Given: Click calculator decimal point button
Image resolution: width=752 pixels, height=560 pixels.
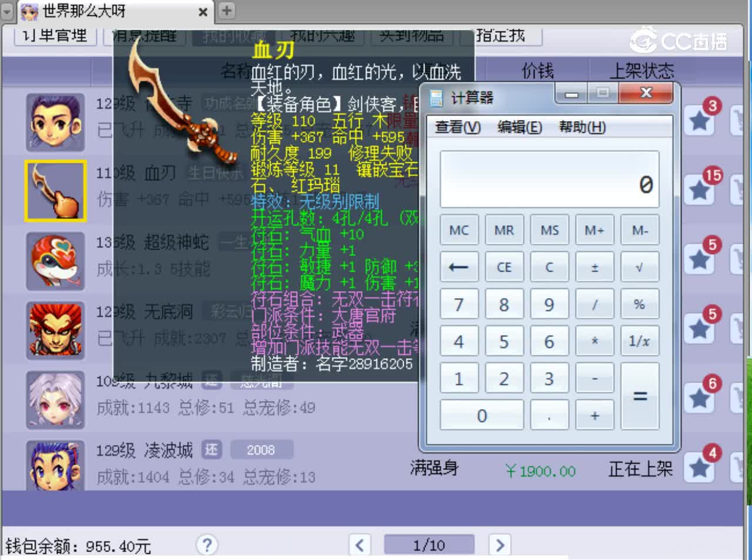Looking at the screenshot, I should 549,416.
